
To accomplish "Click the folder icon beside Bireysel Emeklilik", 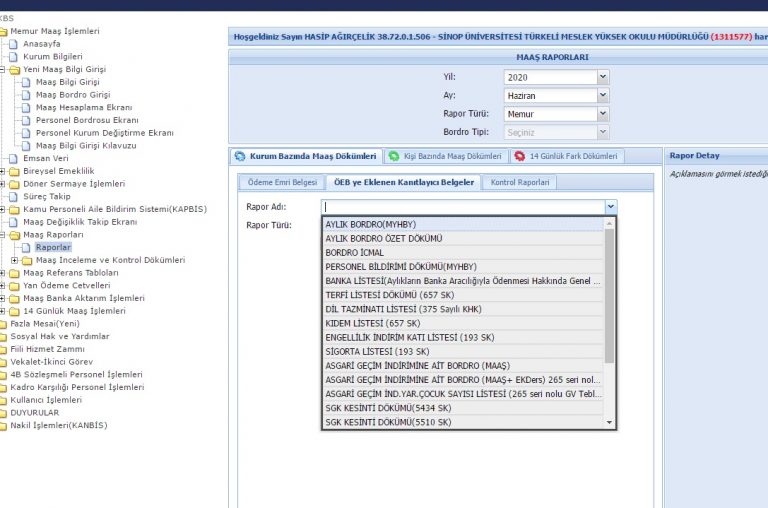I will (x=14, y=171).
